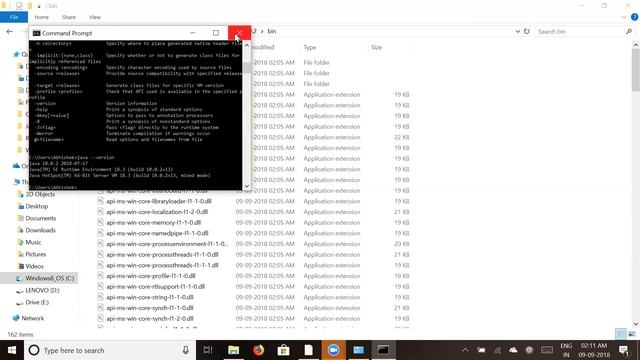Open Network in navigation pane
The height and width of the screenshot is (360, 640).
(32, 318)
